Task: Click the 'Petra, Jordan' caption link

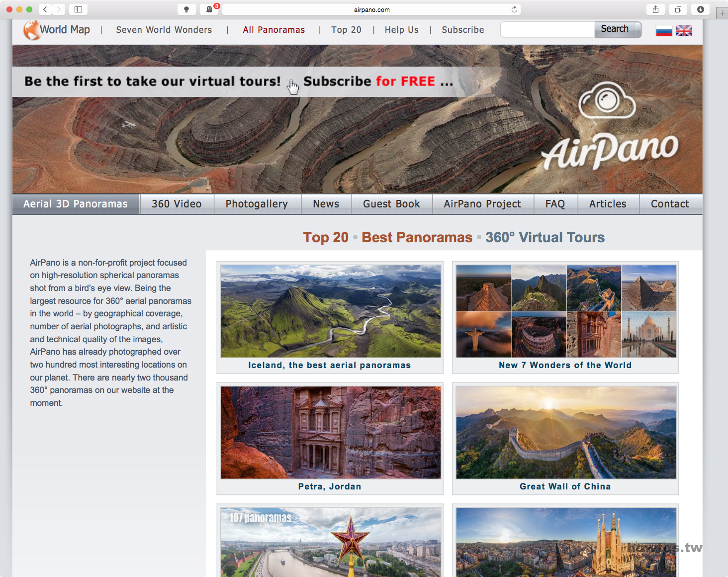Action: (x=330, y=486)
